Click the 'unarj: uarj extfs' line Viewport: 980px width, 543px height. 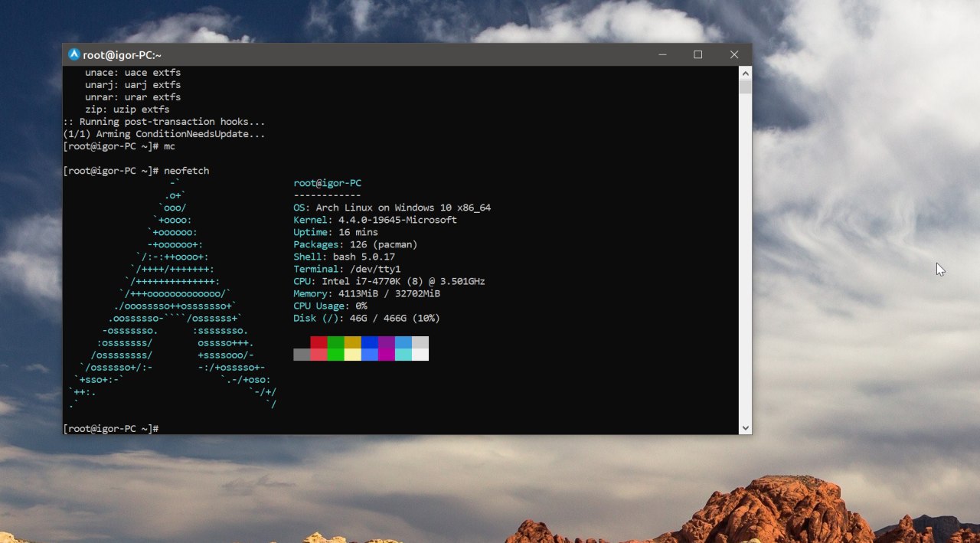(132, 85)
